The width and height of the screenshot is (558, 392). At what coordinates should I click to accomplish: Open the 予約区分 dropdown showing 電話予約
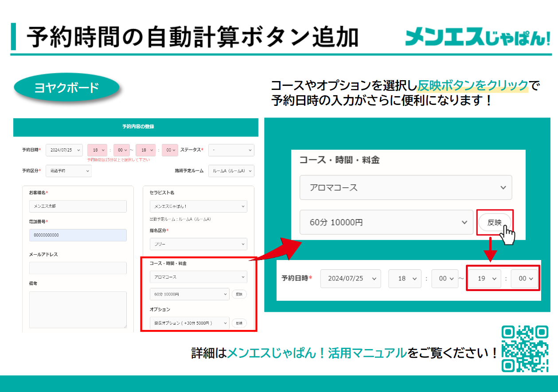pos(69,171)
